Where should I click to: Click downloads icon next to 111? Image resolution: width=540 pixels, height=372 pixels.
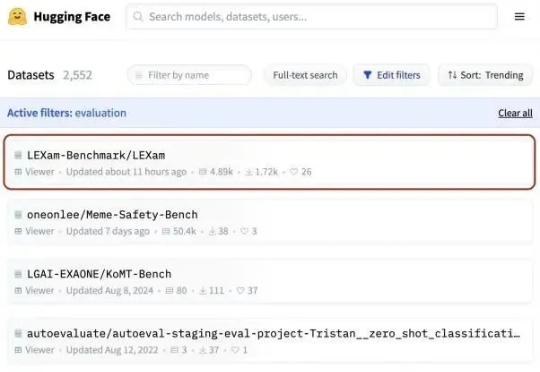[x=203, y=291]
